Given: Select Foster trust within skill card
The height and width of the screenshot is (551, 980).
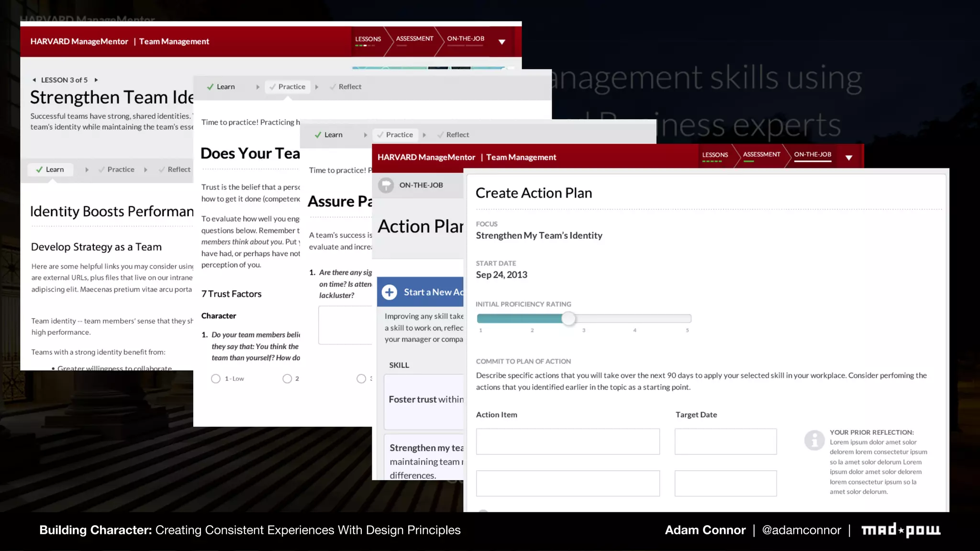Looking at the screenshot, I should 424,402.
